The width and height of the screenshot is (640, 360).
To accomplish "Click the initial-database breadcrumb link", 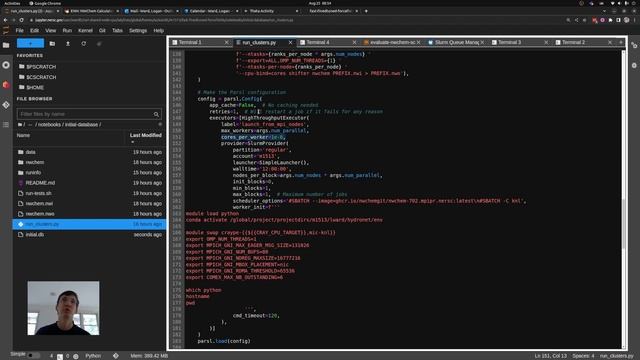I will (x=82, y=124).
